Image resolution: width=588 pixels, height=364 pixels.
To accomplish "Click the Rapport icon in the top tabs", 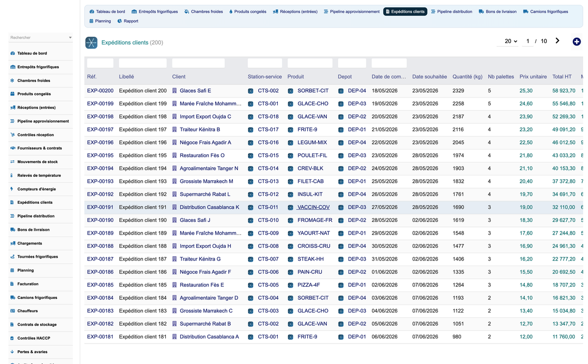I will point(120,21).
